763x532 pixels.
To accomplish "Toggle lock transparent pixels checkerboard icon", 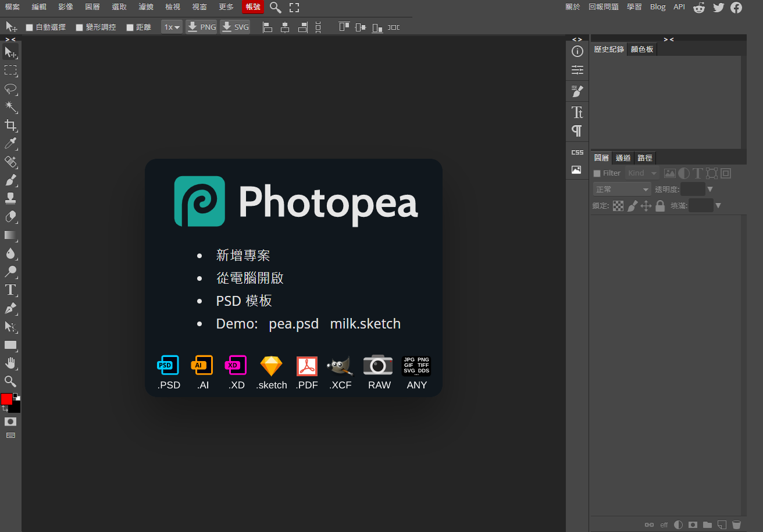I will coord(618,206).
